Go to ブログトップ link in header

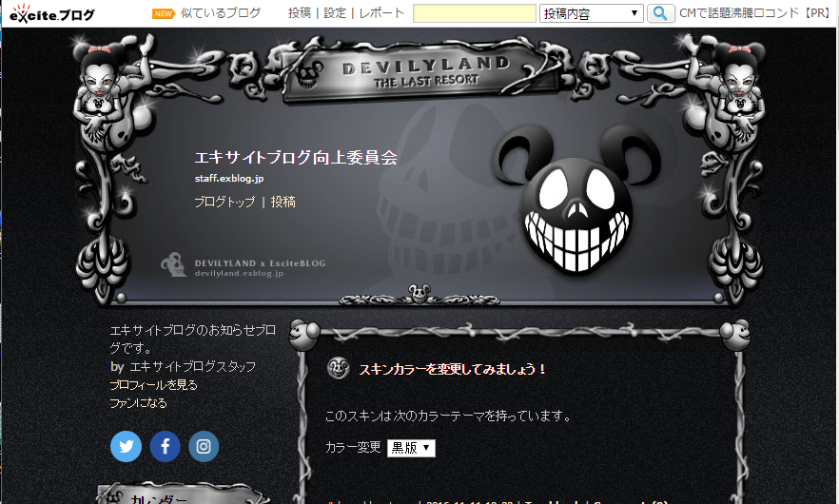[x=224, y=202]
